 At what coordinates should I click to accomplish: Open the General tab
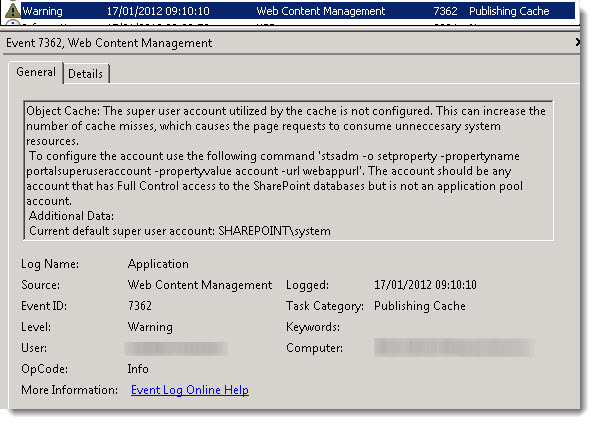36,72
